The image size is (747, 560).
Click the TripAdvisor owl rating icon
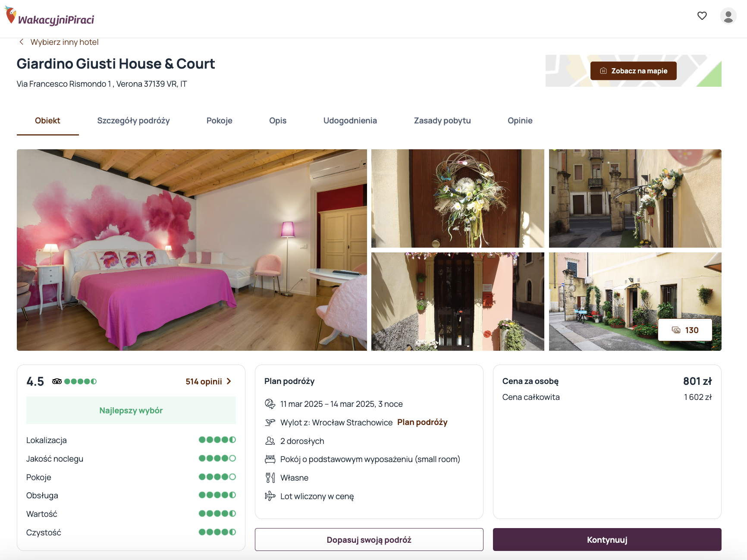57,381
